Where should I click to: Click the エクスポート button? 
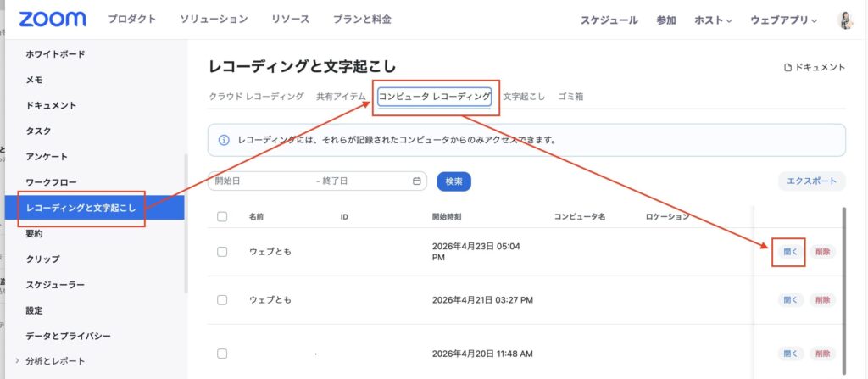811,181
